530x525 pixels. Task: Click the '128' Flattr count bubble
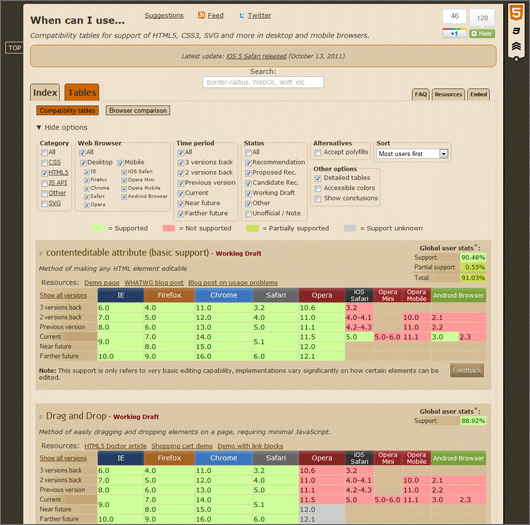pyautogui.click(x=482, y=18)
